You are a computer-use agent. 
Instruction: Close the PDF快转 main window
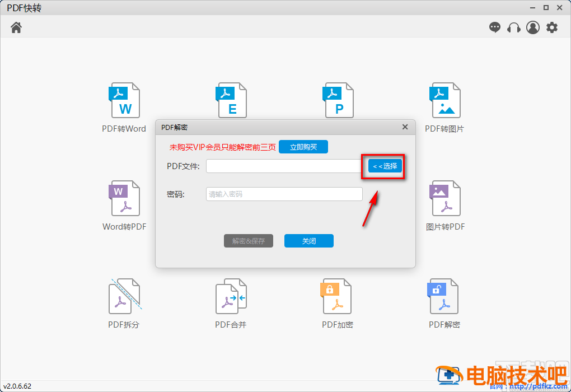[560, 8]
